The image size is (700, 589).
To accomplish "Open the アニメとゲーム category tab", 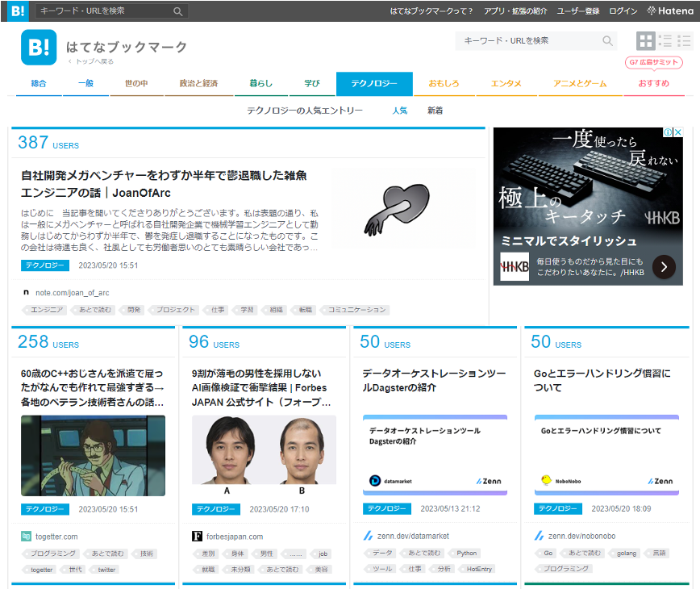I will point(580,83).
